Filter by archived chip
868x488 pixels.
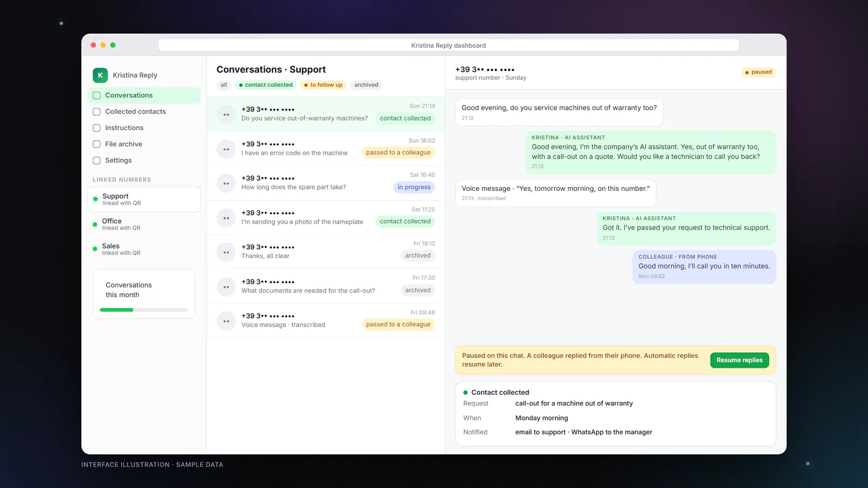(x=366, y=85)
